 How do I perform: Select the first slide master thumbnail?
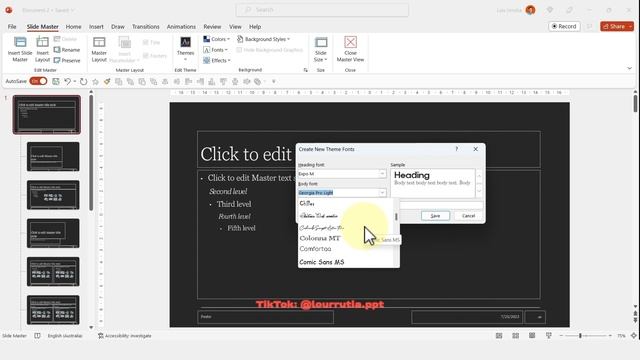pyautogui.click(x=47, y=115)
